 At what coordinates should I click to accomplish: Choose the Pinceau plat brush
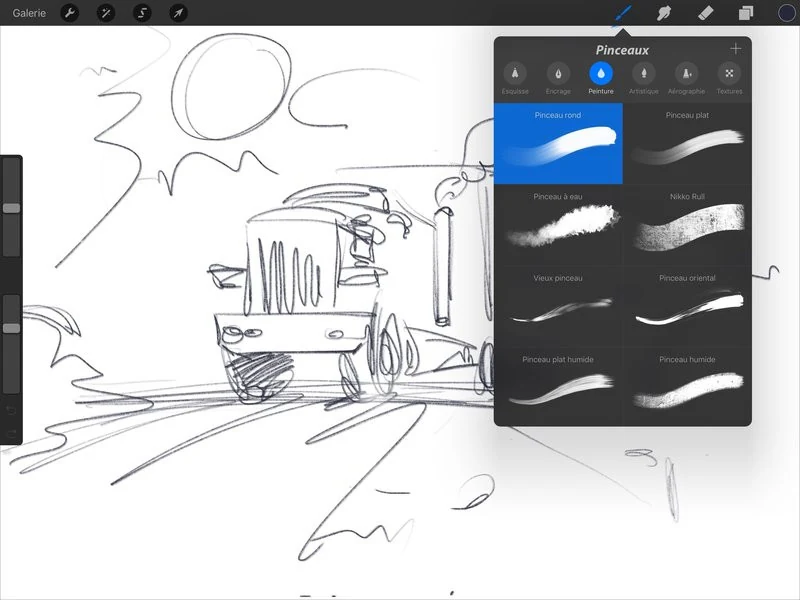pyautogui.click(x=687, y=143)
